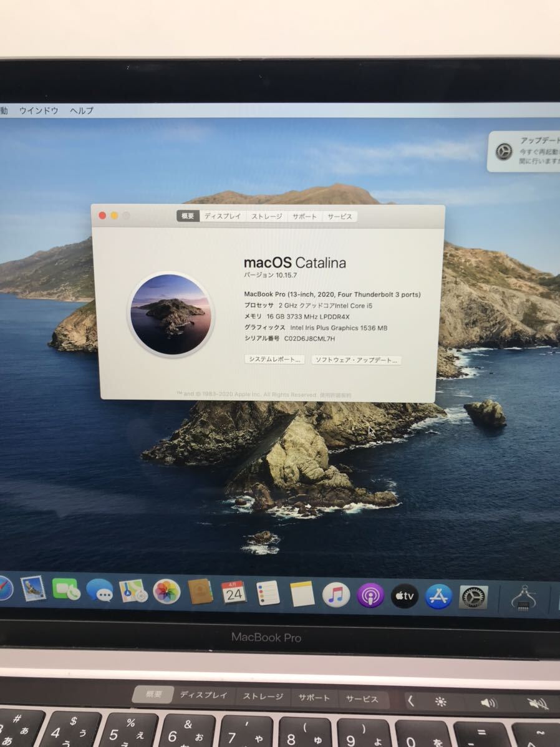Tap ディスプレイ on the Touch Bar
The height and width of the screenshot is (747, 560).
click(203, 695)
